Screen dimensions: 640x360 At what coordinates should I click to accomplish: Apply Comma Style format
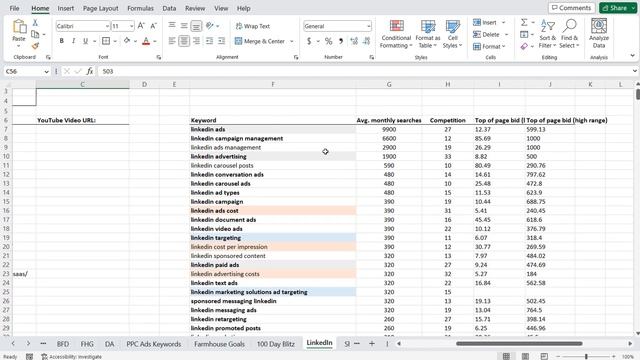point(340,41)
